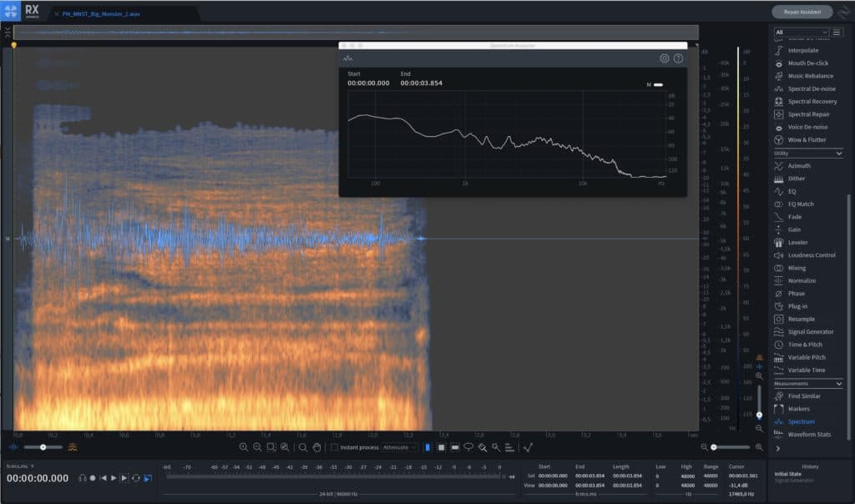Toggle the frequency selection tool
The image size is (855, 504).
[x=455, y=447]
